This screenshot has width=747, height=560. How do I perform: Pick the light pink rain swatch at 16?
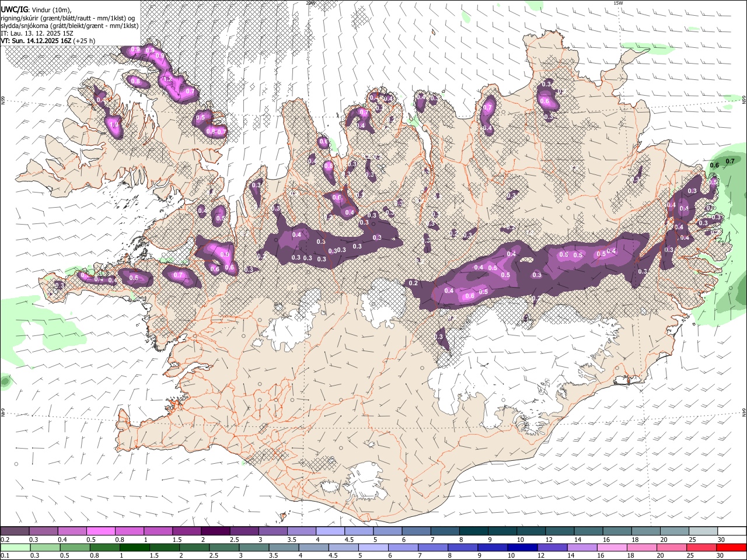tap(611, 548)
